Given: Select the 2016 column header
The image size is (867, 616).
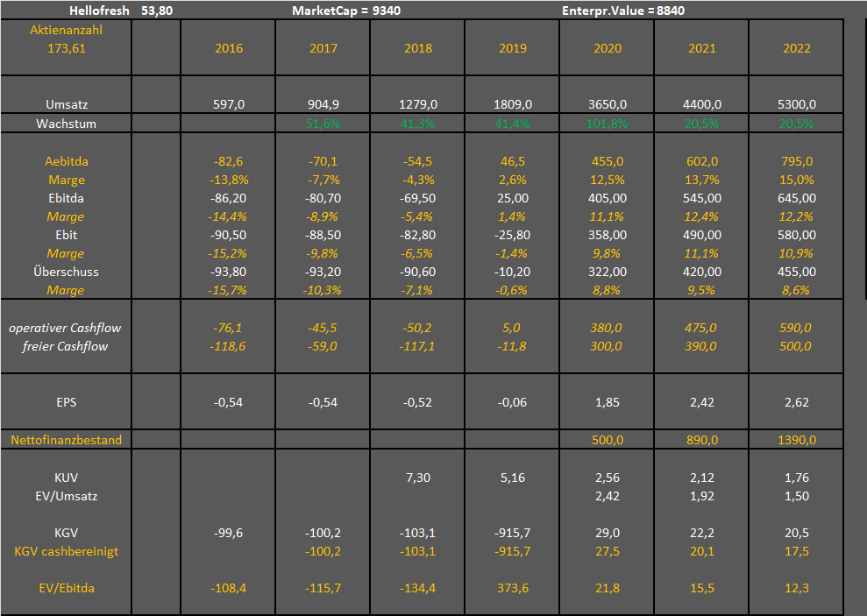Looking at the screenshot, I should pos(228,48).
